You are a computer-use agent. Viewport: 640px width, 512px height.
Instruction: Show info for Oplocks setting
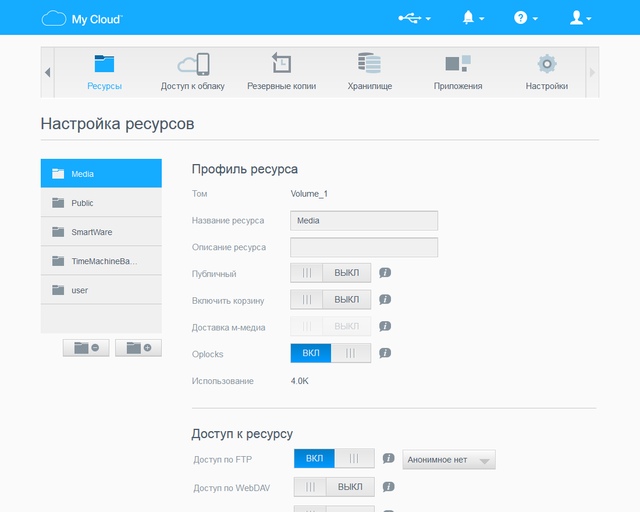point(385,353)
